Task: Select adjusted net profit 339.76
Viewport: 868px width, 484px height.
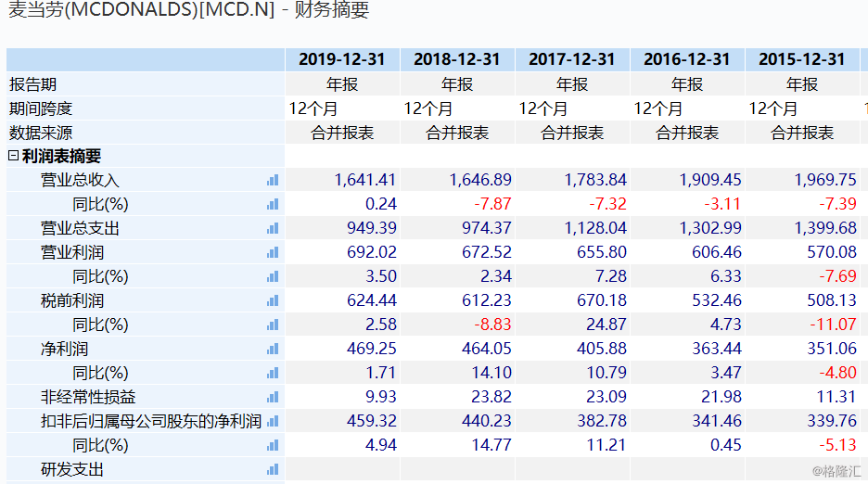Action: click(832, 420)
